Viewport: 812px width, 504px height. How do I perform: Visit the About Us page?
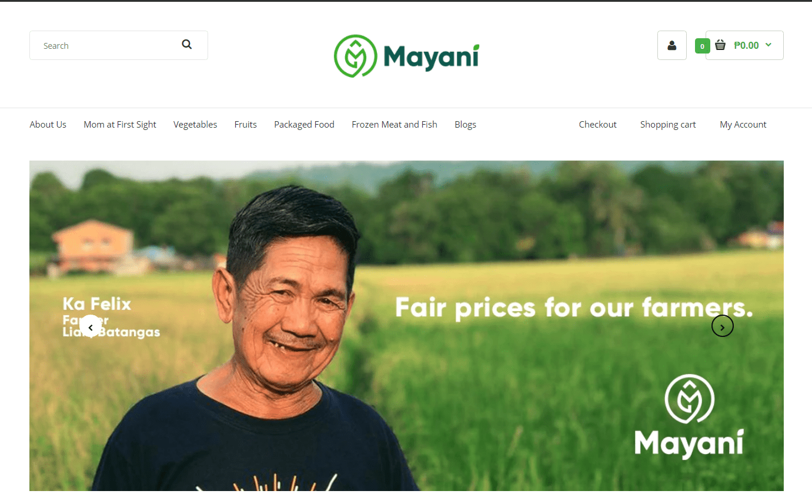click(48, 125)
